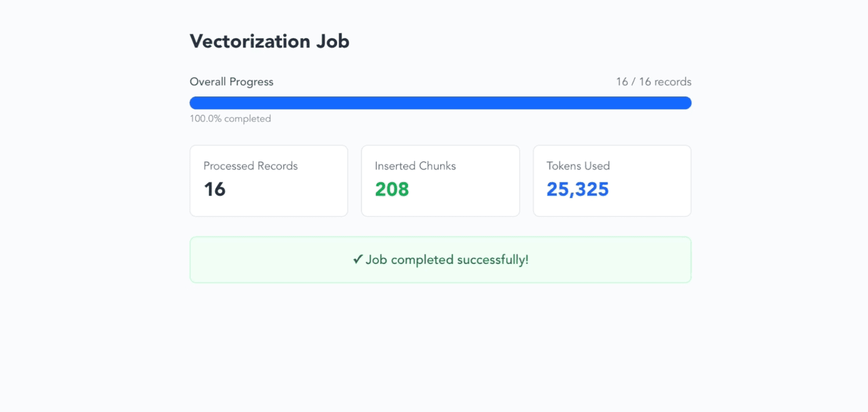Click the Processed Records label
The width and height of the screenshot is (868, 412).
250,166
